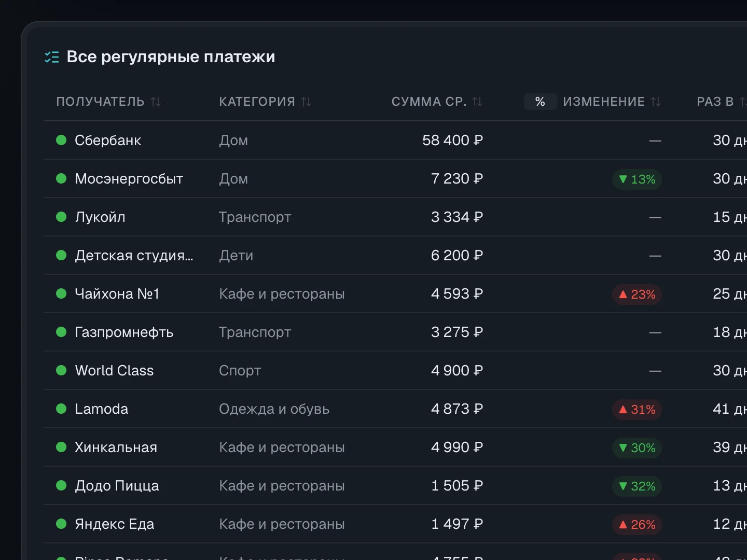Click status dot for Lamoda
The height and width of the screenshot is (560, 747).
coord(61,409)
